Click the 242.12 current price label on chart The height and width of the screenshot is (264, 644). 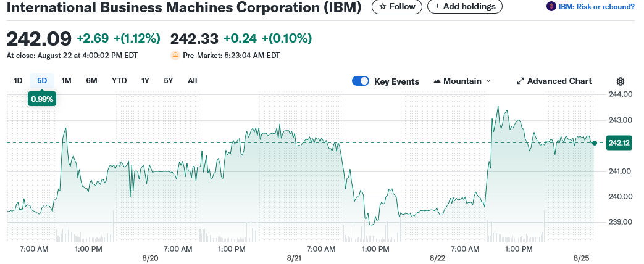point(619,143)
